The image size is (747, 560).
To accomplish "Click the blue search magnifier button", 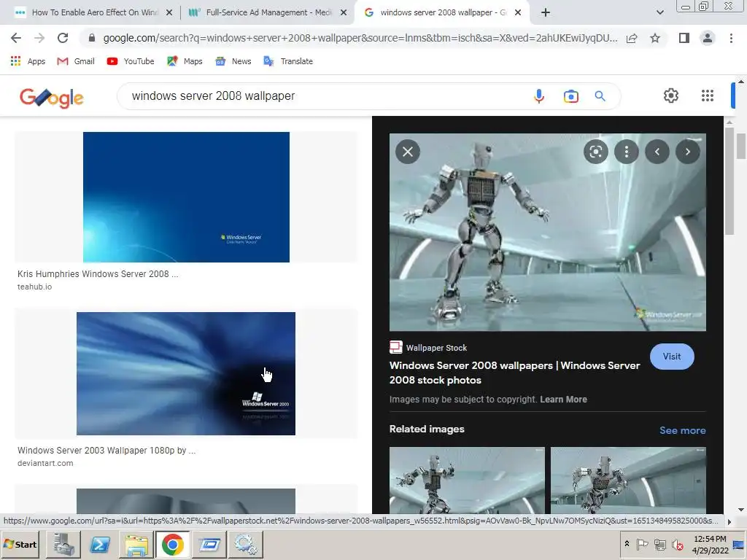I will (x=600, y=96).
